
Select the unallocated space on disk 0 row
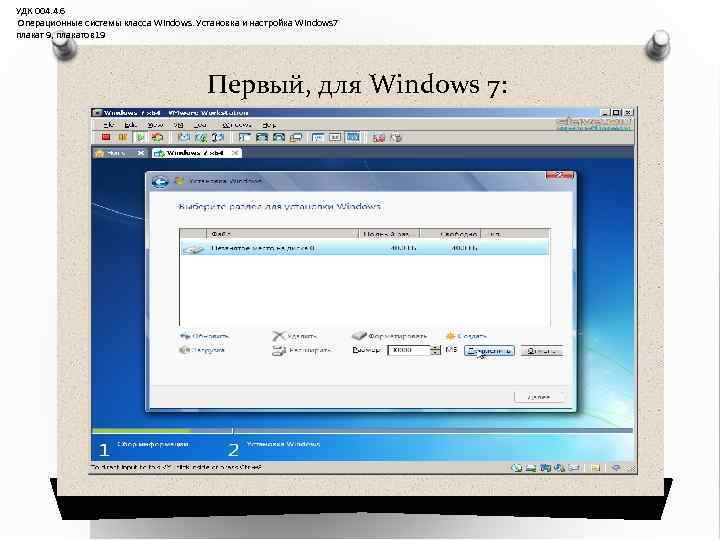coord(365,248)
